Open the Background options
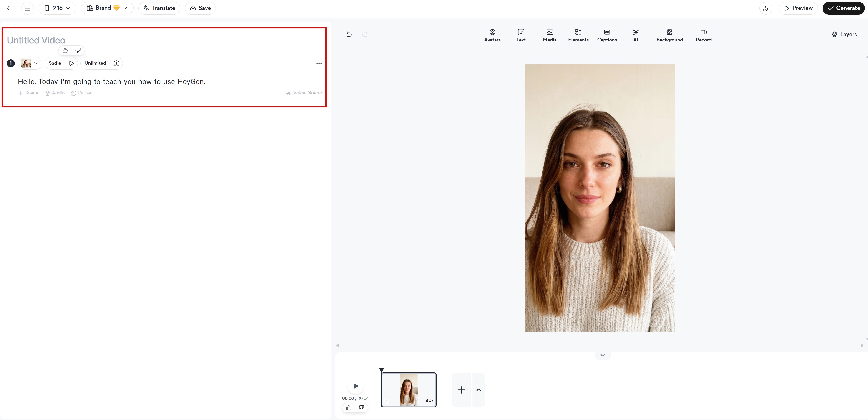This screenshot has height=420, width=868. (x=669, y=35)
